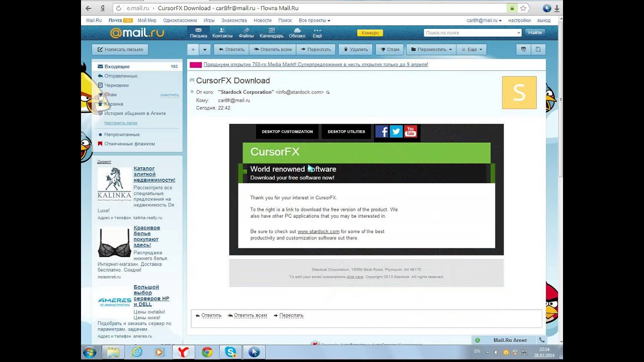The image size is (644, 362).
Task: Show Непрочитанные messages
Action: click(x=122, y=135)
